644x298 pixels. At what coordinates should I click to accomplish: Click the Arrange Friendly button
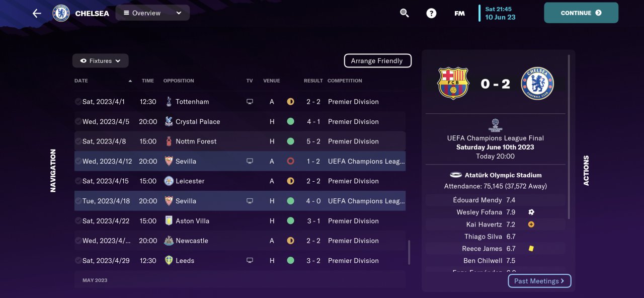pyautogui.click(x=377, y=61)
